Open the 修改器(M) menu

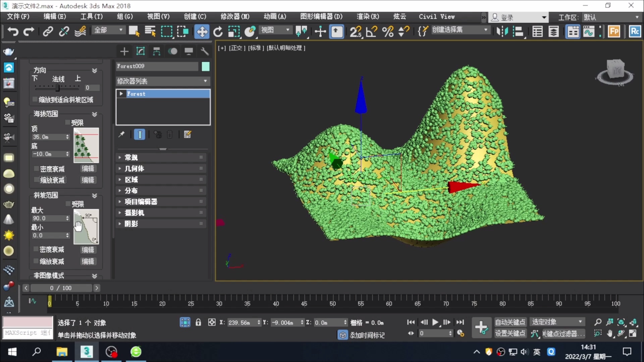coord(235,16)
